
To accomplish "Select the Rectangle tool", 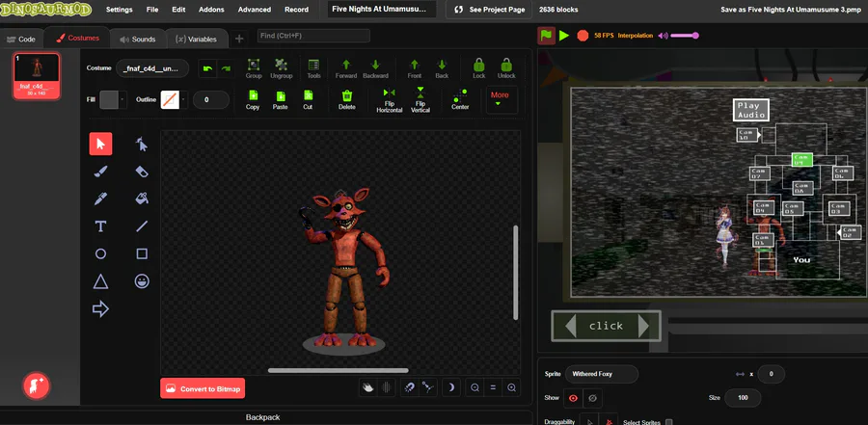I will point(142,254).
